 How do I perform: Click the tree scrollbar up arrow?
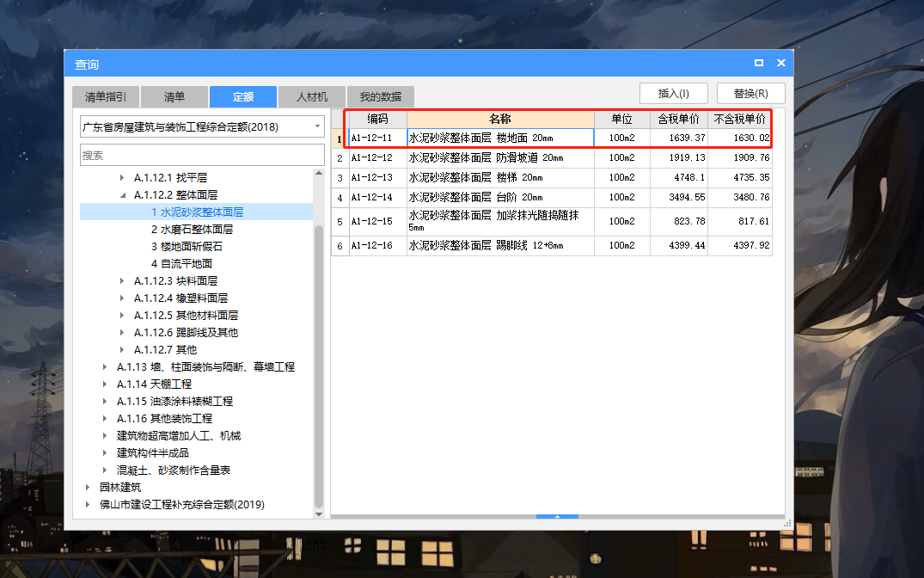point(319,174)
